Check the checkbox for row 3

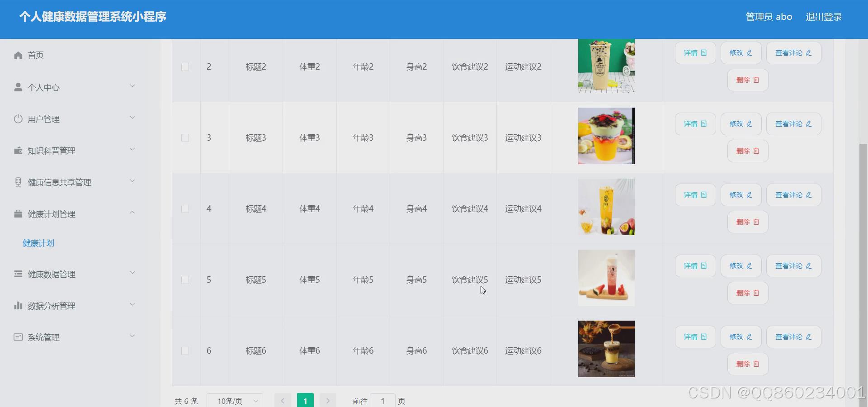pos(185,137)
